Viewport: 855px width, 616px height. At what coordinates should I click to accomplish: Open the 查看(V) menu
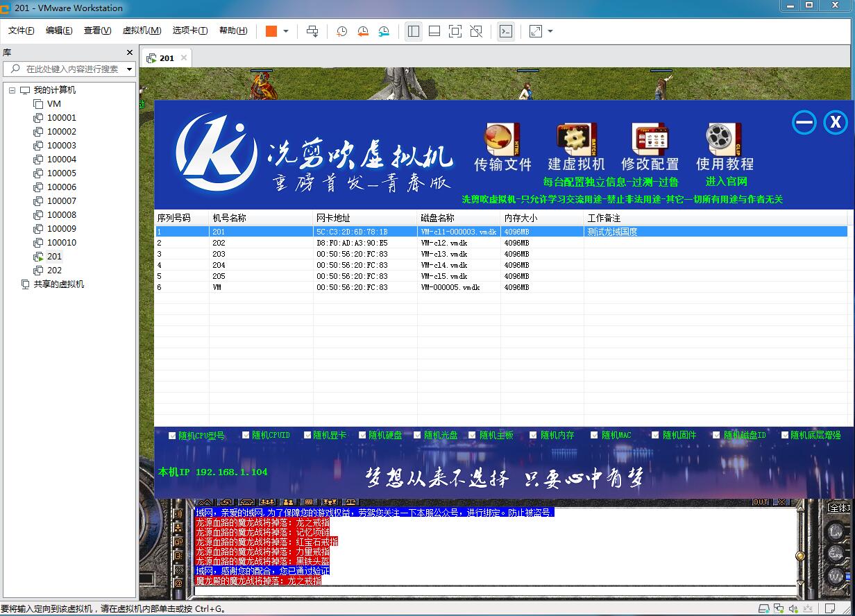click(97, 31)
